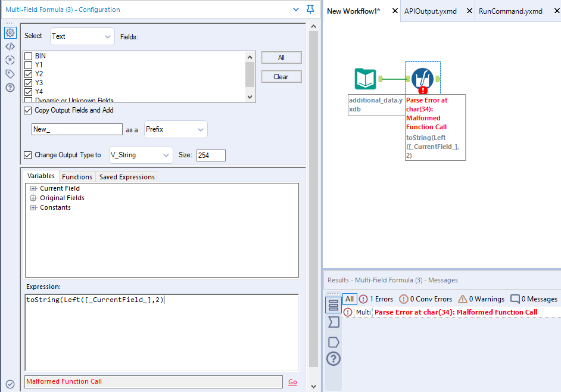
Task: Switch to the Functions tab
Action: (x=77, y=176)
